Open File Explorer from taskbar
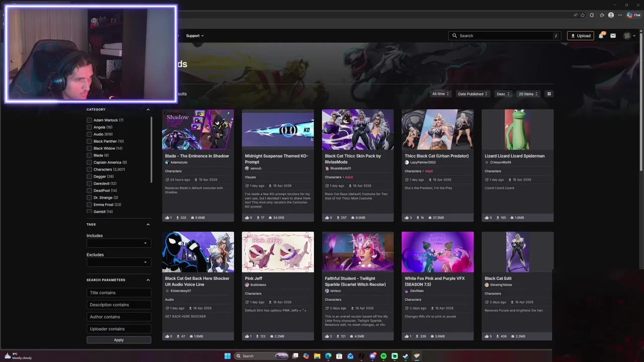Image resolution: width=644 pixels, height=362 pixels. [x=317, y=356]
